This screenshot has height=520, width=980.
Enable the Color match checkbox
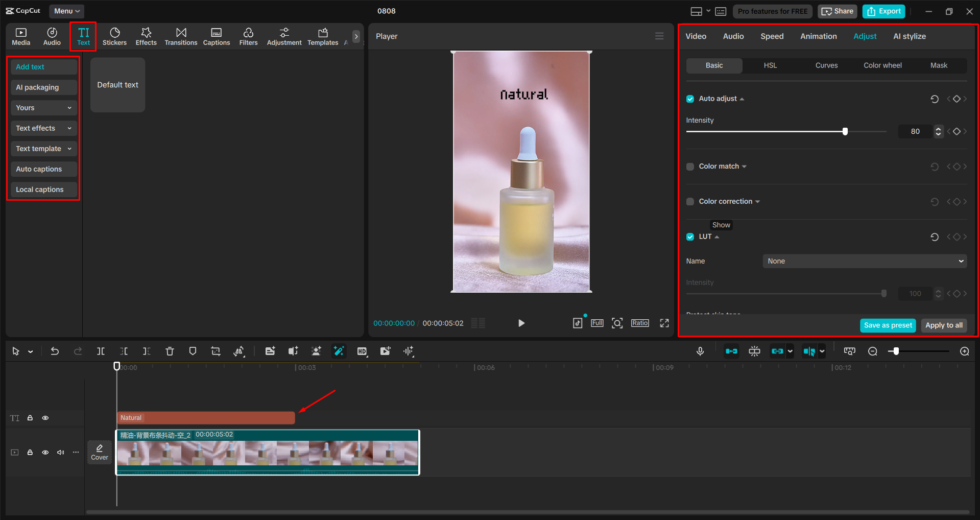(x=690, y=167)
